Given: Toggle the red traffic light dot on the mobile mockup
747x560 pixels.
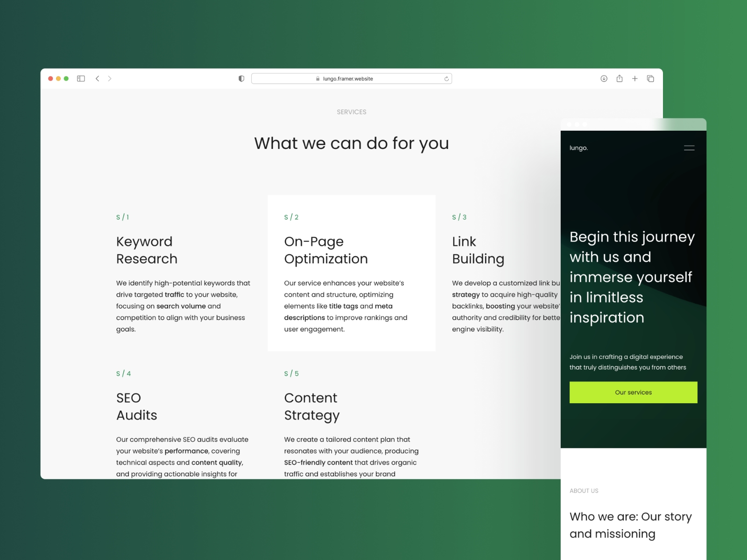Looking at the screenshot, I should pos(569,125).
